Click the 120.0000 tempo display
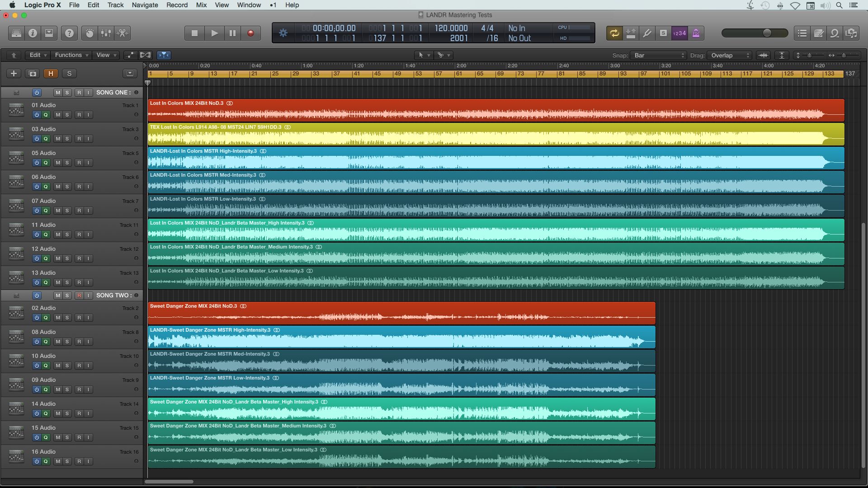 451,28
